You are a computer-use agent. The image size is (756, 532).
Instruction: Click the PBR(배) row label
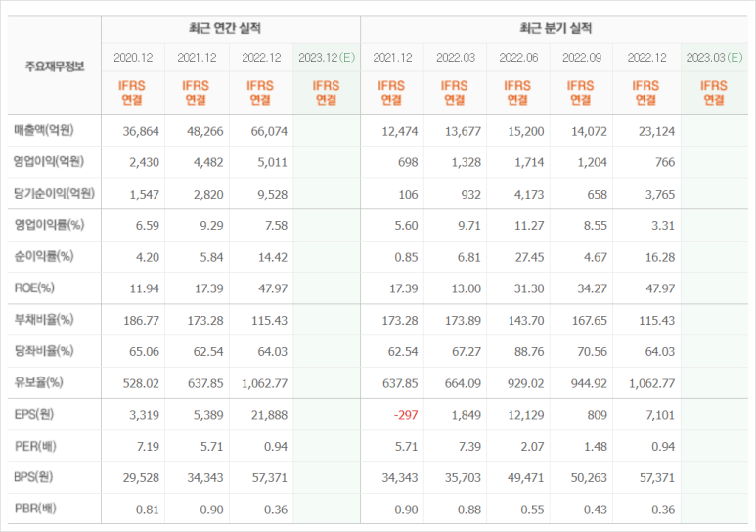(35, 509)
